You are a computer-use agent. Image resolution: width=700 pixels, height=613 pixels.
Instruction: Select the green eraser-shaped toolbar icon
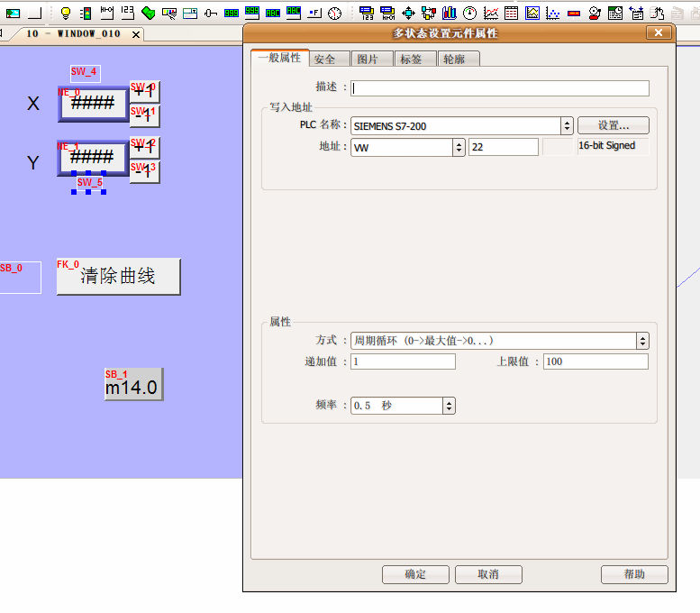[148, 13]
